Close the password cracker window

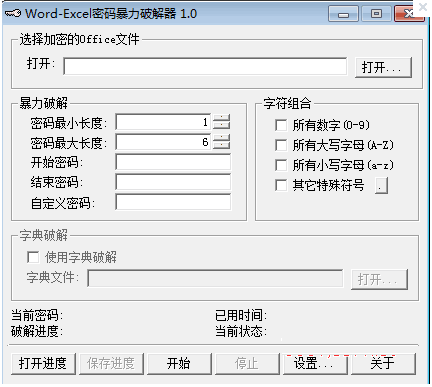pyautogui.click(x=409, y=14)
